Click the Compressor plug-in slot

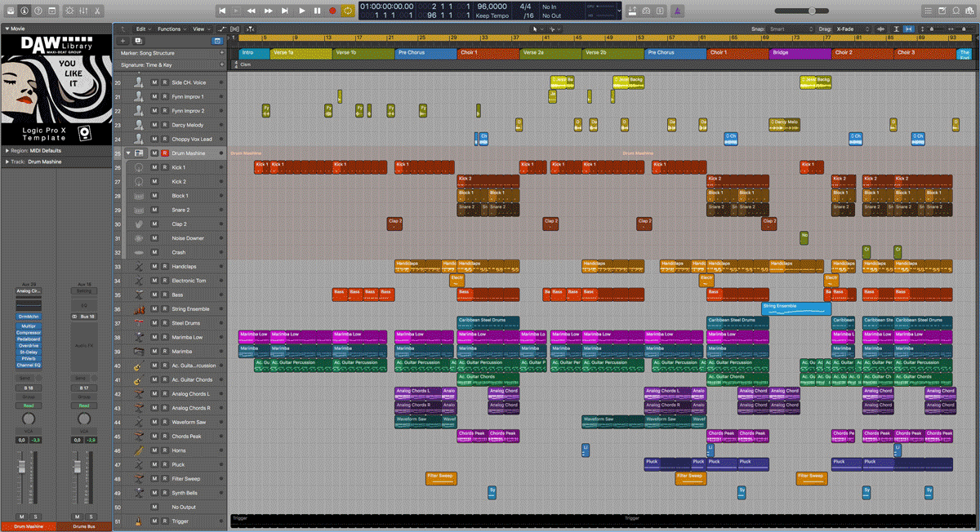[x=29, y=333]
